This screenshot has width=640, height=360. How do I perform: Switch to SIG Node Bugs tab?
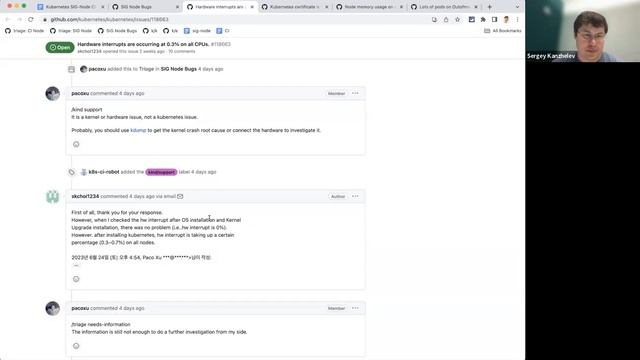click(x=145, y=7)
